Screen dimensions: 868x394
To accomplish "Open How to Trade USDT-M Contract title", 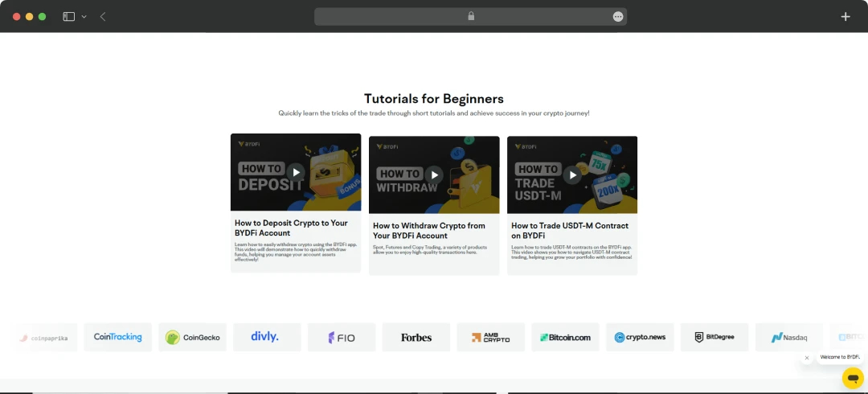I will point(570,231).
